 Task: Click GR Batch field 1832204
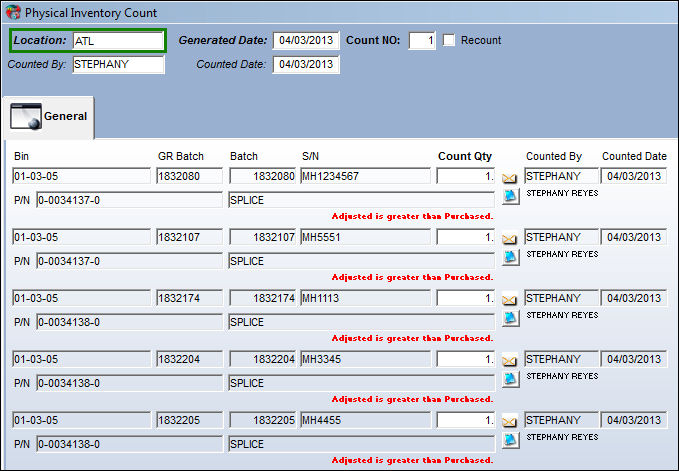tap(189, 359)
